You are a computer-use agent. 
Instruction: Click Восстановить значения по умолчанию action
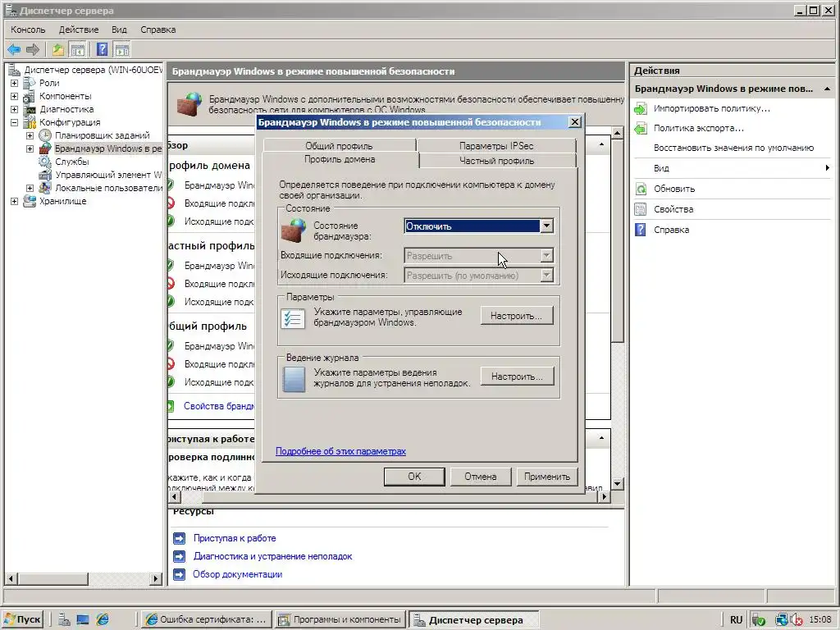[733, 148]
